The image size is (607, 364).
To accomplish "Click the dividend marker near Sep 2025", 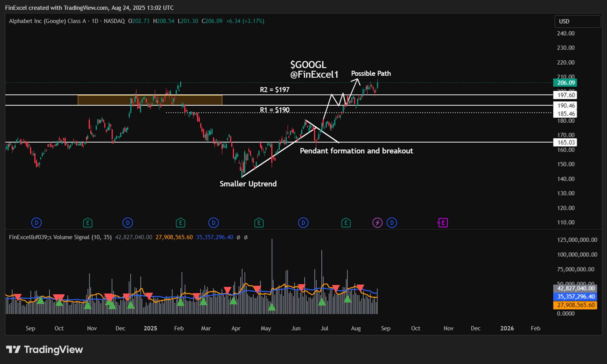I will coord(392,223).
